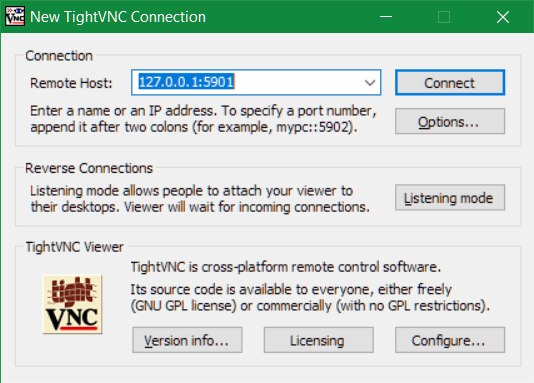
Task: Click the hint mentioning 'mypc::5902'
Action: tap(203, 118)
